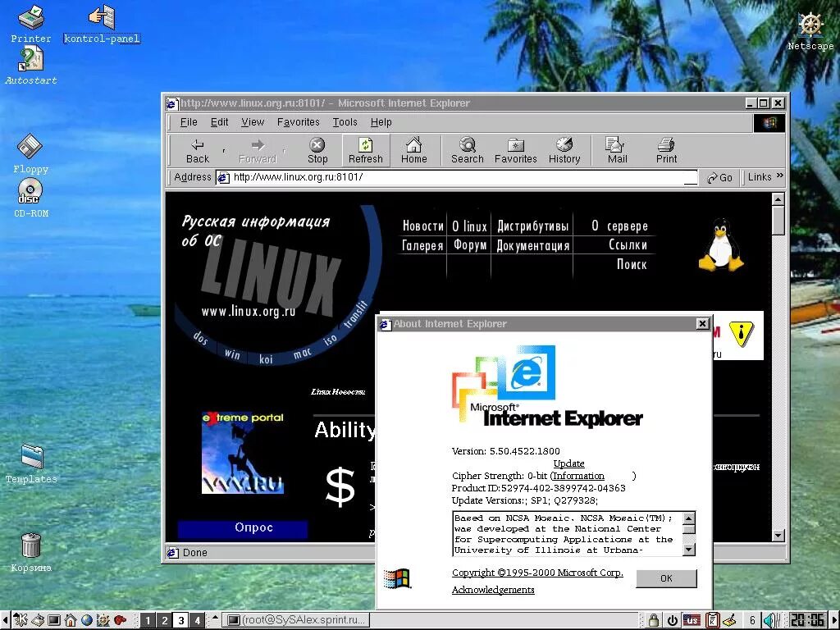Open the Home page button
Screen dimensions: 840x630
click(x=414, y=151)
